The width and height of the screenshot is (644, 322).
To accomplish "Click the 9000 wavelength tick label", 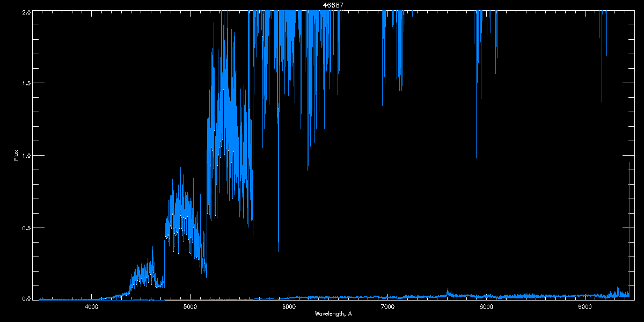I will pyautogui.click(x=585, y=306).
